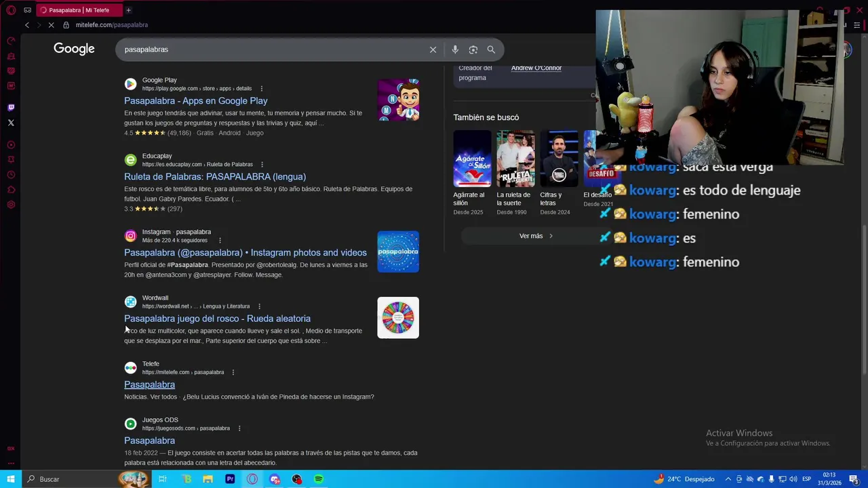The height and width of the screenshot is (488, 868).
Task: Open Andrew O'Connor creator link
Action: coord(536,68)
